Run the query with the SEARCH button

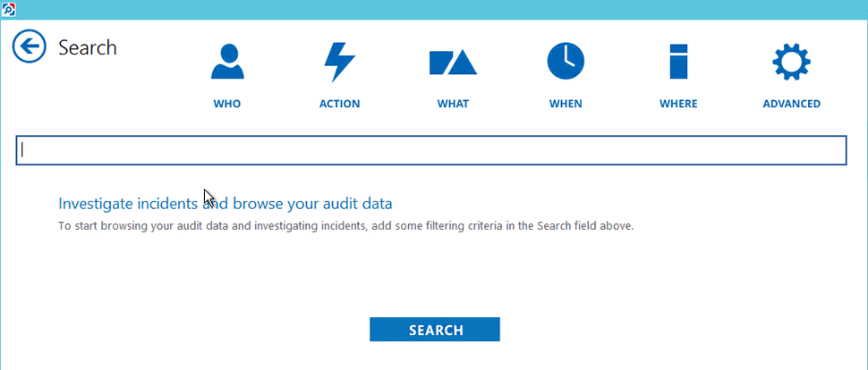coord(435,330)
